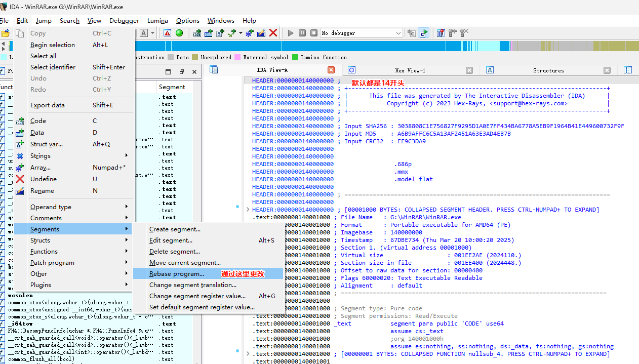Click the red warning triangle toolbar icon
Screen dimensions: 639x364
[x=168, y=33]
